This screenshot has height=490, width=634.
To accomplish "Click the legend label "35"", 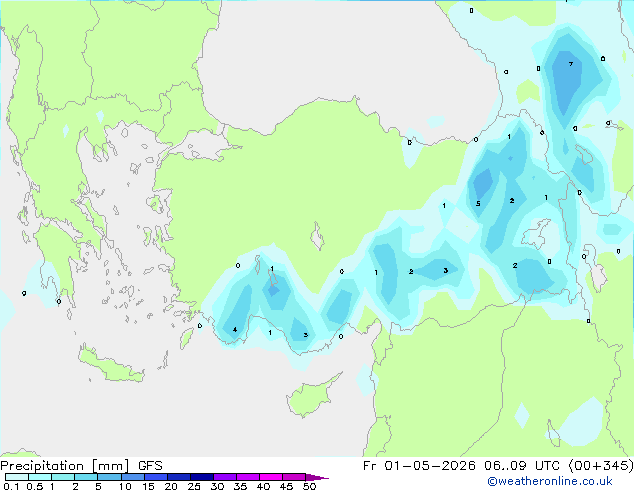I will tap(240, 486).
